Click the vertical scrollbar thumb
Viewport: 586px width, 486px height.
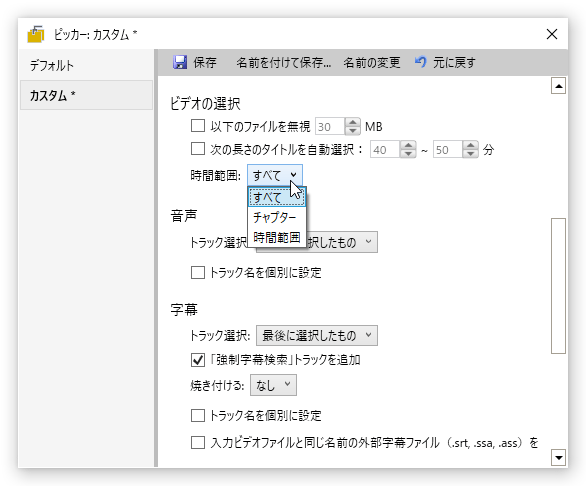(558, 286)
